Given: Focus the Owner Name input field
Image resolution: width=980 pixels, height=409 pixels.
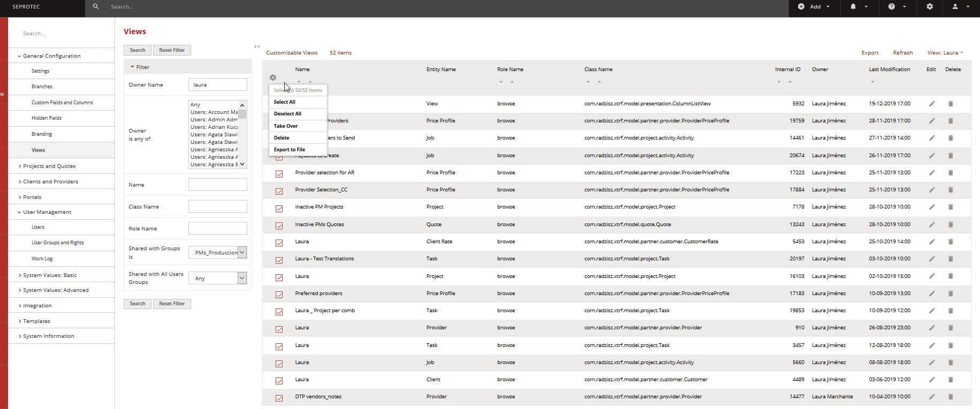Looking at the screenshot, I should [x=217, y=84].
